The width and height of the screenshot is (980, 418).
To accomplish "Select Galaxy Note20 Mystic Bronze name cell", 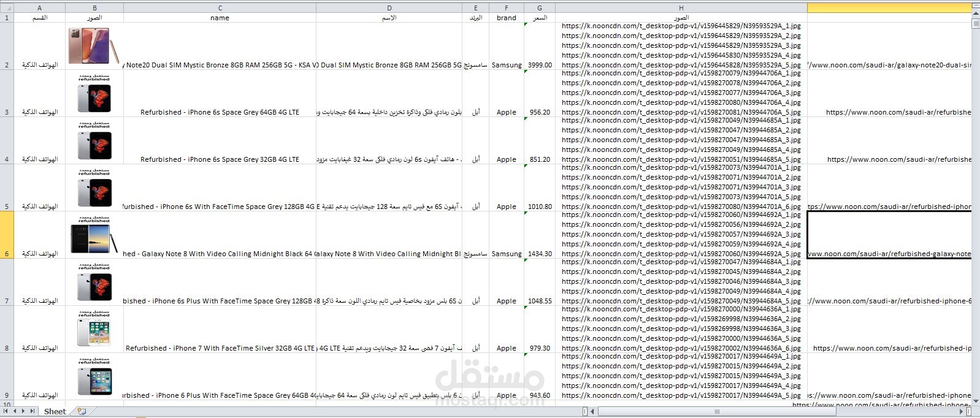I will click(220, 47).
